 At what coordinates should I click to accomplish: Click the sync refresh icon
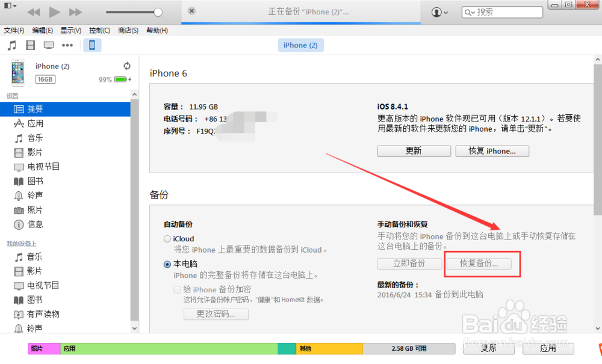coord(127,66)
